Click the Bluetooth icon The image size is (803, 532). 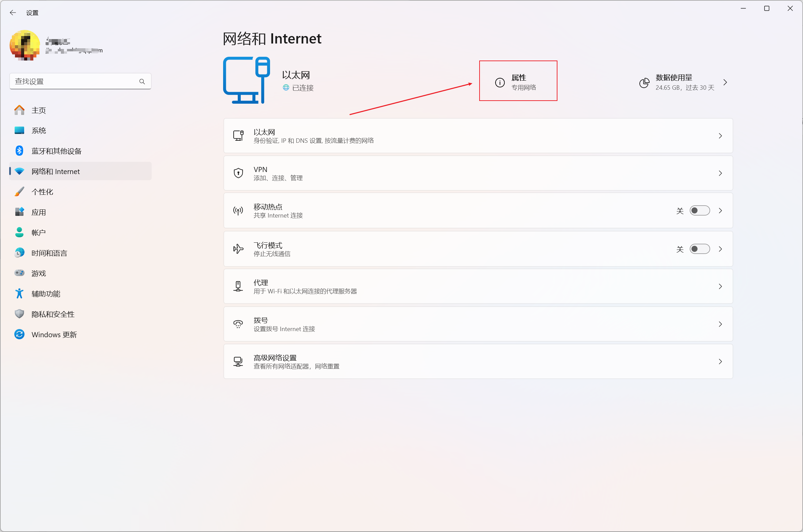pyautogui.click(x=19, y=151)
